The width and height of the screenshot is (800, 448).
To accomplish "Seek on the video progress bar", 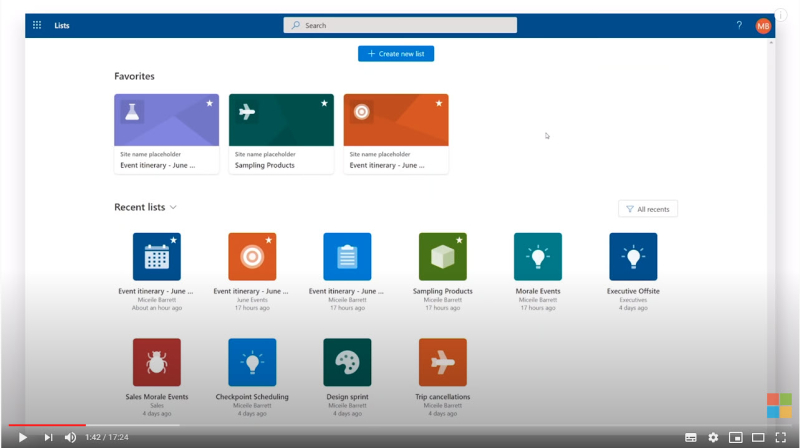I will pyautogui.click(x=400, y=425).
